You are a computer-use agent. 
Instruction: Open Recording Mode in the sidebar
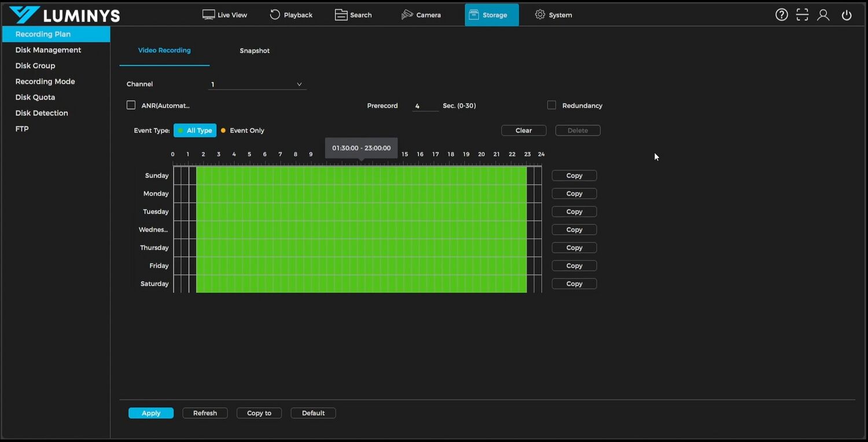point(45,82)
